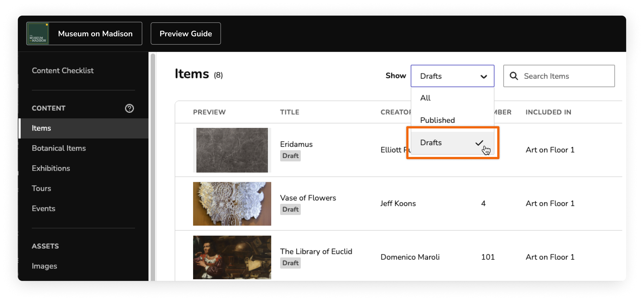Open the Vase of Flowers thumbnail
The image size is (644, 301).
click(232, 204)
